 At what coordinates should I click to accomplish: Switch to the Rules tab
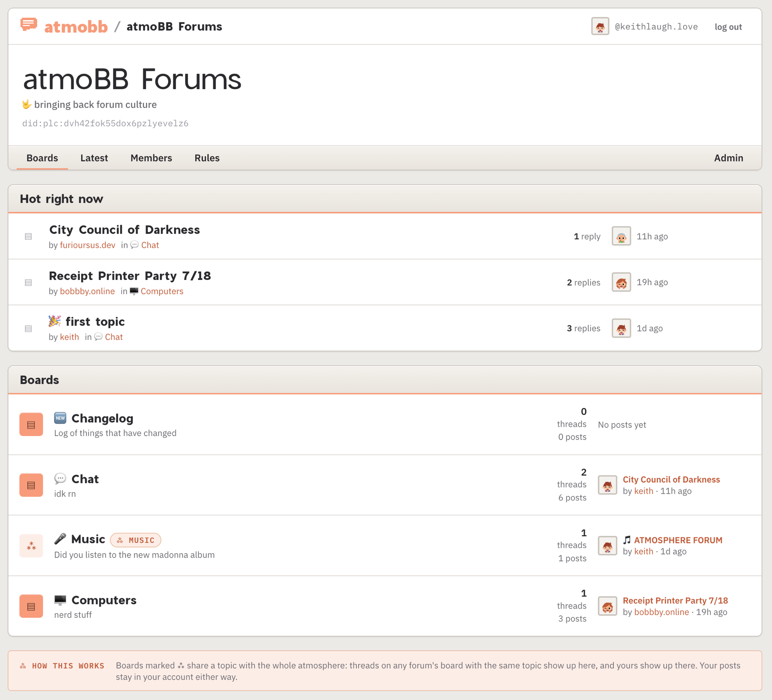(207, 158)
